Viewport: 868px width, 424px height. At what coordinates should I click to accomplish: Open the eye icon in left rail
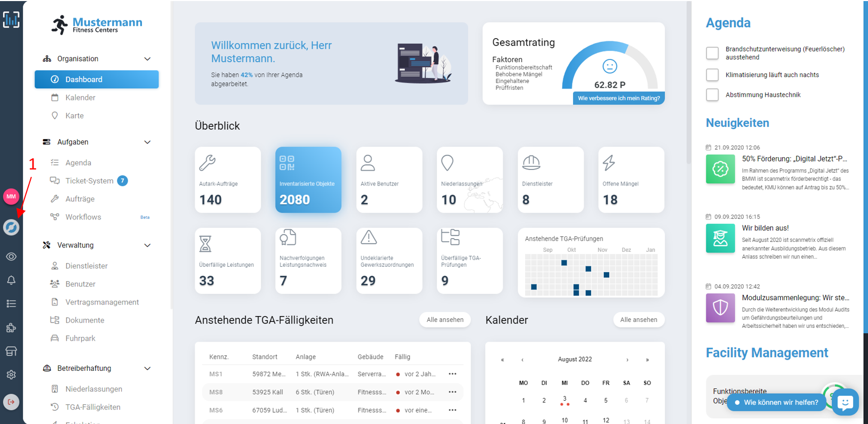(11, 257)
